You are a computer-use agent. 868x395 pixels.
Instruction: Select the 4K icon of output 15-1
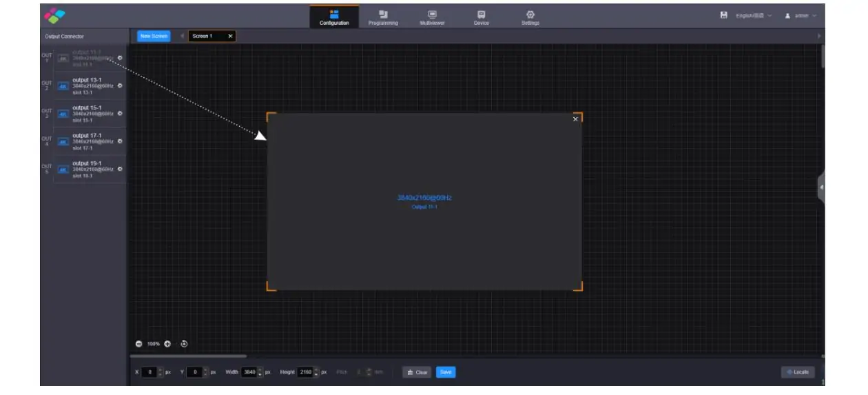[x=63, y=114]
